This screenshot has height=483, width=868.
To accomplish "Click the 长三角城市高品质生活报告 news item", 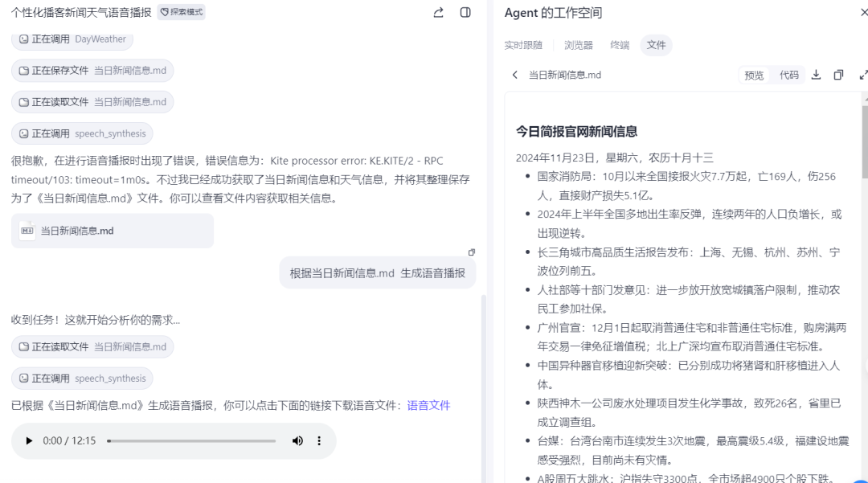I will 689,262.
